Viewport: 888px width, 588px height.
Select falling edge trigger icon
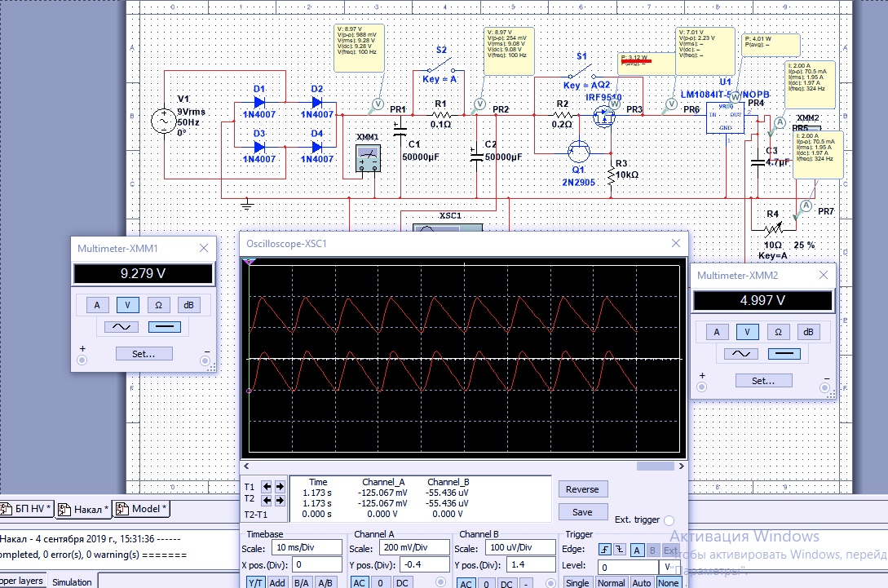click(620, 549)
